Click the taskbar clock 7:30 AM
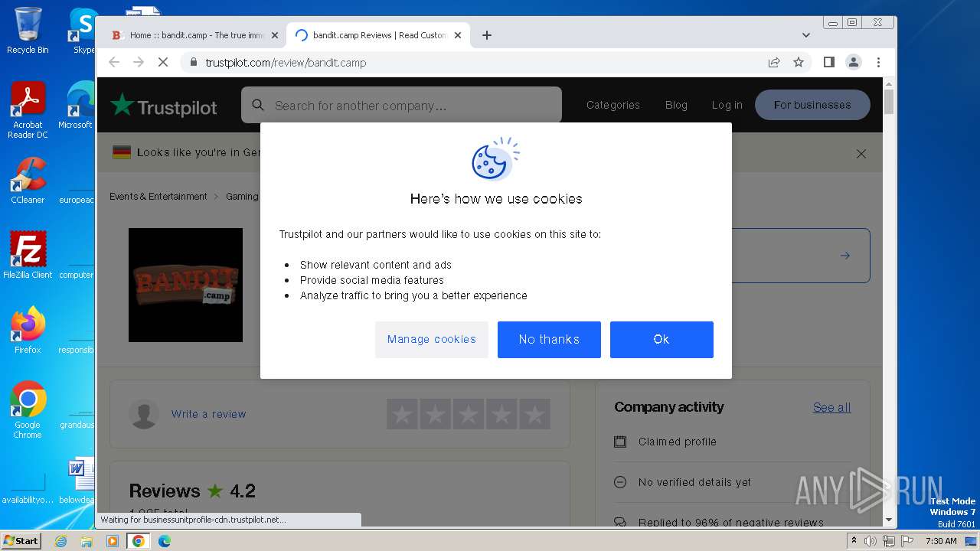This screenshot has width=980, height=551. [x=941, y=541]
